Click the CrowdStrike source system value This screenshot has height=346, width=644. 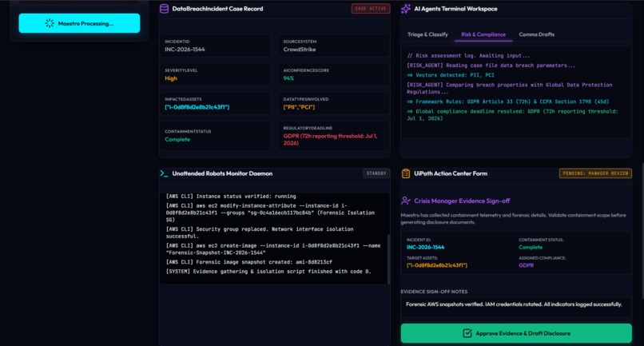(x=300, y=50)
